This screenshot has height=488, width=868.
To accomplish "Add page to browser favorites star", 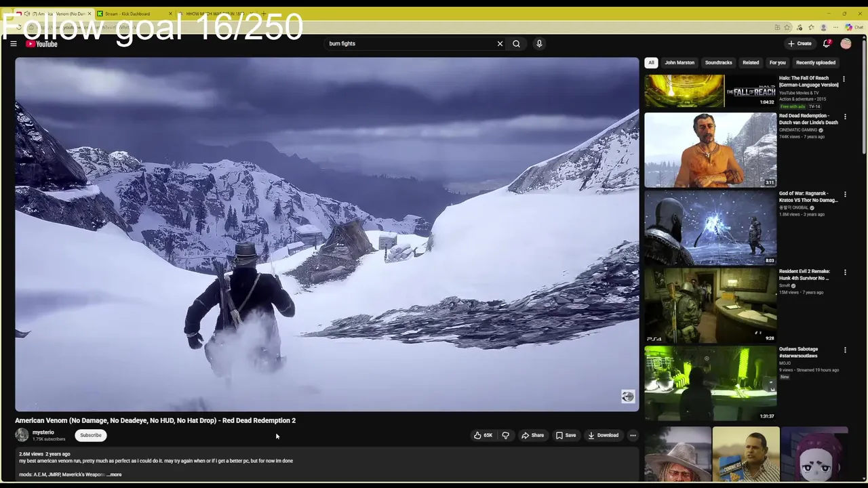I will (x=787, y=27).
